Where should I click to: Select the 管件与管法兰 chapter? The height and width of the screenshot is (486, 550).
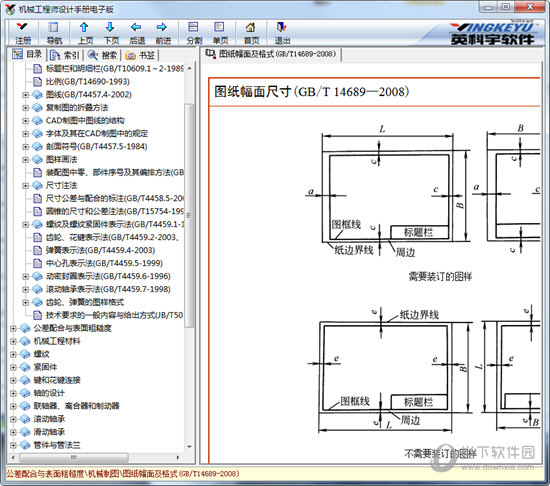(x=57, y=445)
